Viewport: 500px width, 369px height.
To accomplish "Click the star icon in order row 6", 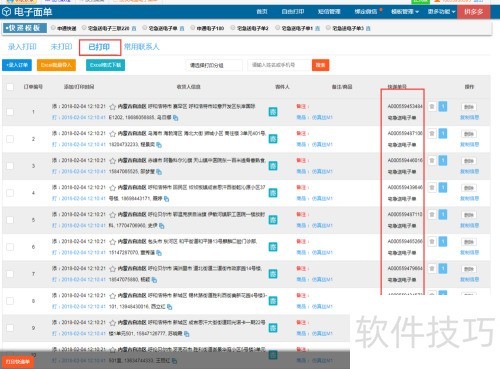I will (113, 242).
